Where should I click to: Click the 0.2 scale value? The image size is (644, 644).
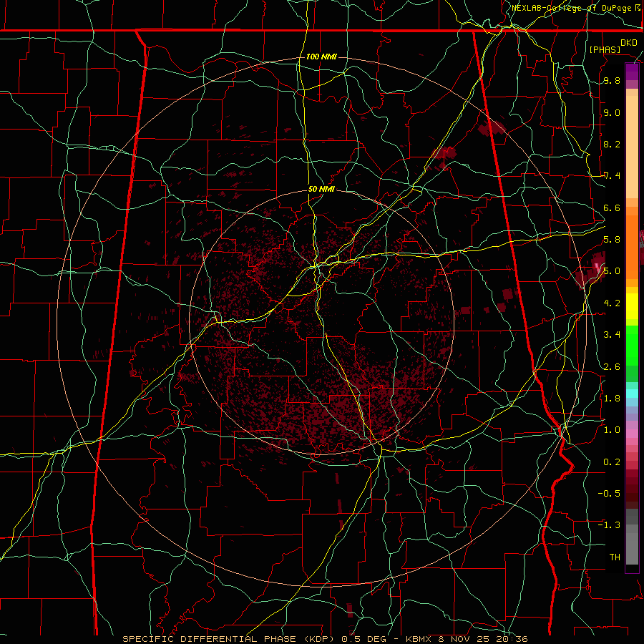(x=612, y=462)
